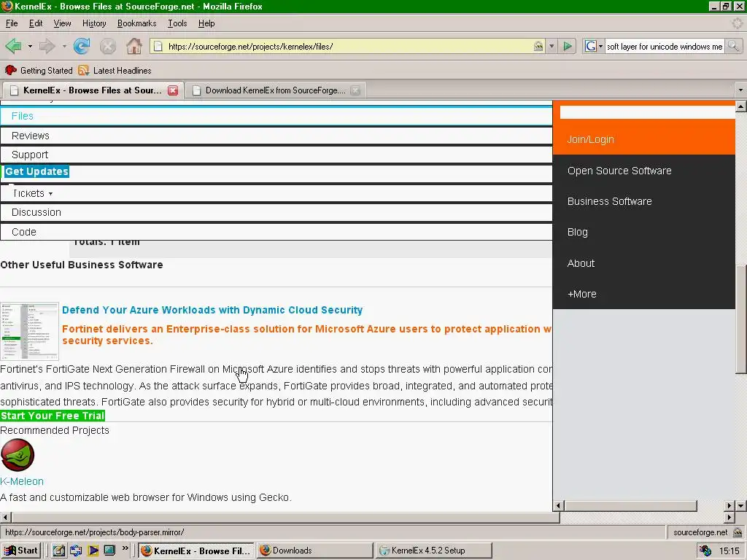Click the sidebar search input field

(x=648, y=112)
